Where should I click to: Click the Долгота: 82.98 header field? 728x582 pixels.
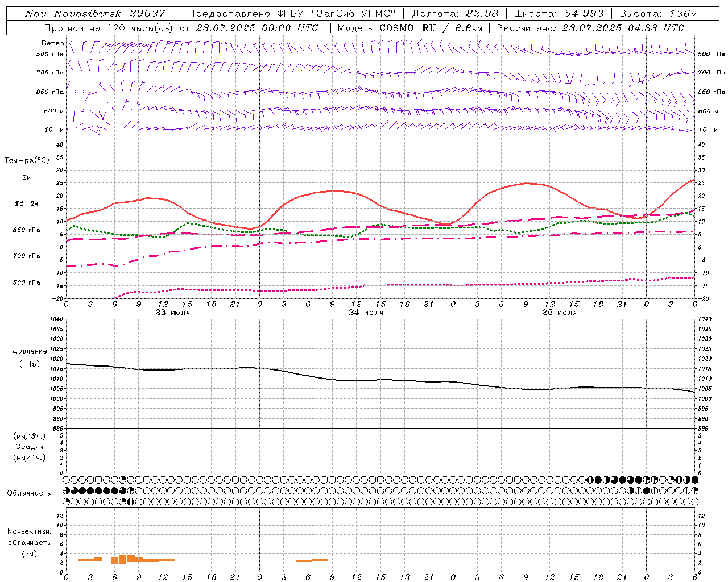click(x=455, y=14)
